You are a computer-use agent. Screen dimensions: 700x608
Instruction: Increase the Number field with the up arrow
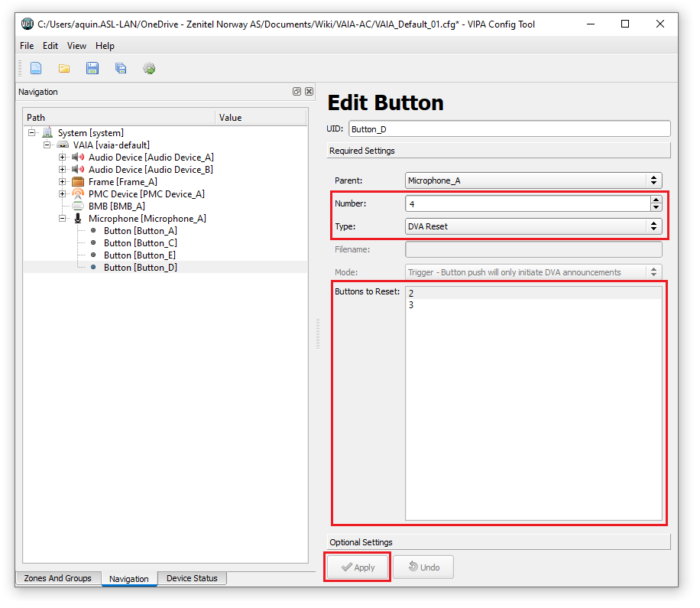pos(656,200)
